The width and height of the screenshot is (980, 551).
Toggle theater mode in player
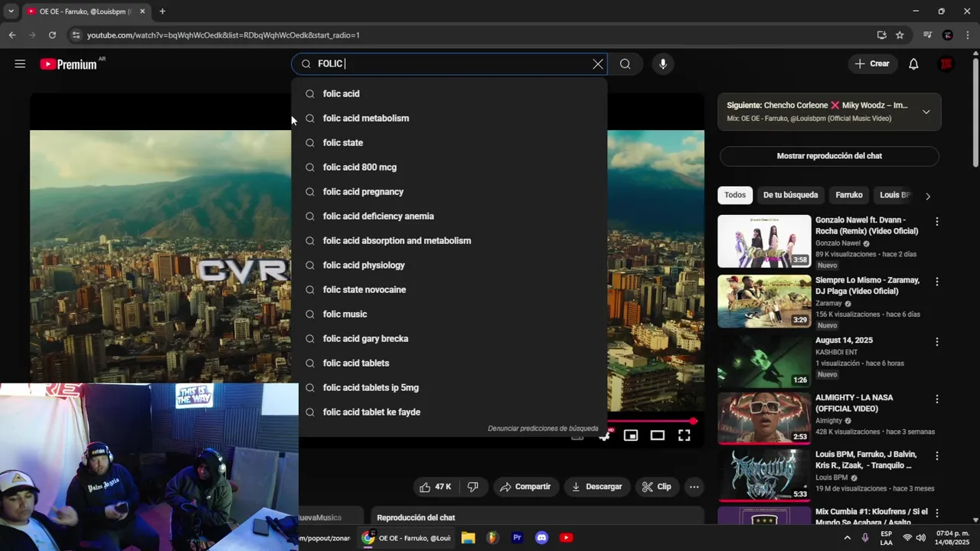658,435
